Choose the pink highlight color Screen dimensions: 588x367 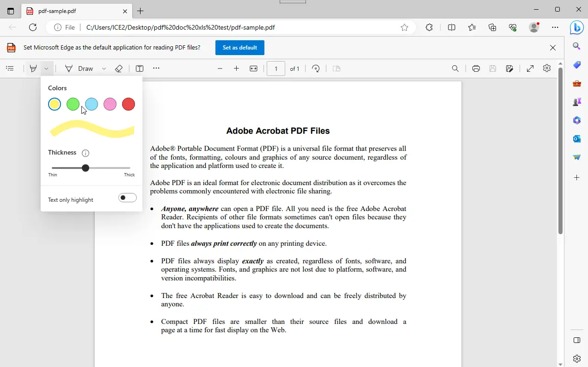pos(110,104)
